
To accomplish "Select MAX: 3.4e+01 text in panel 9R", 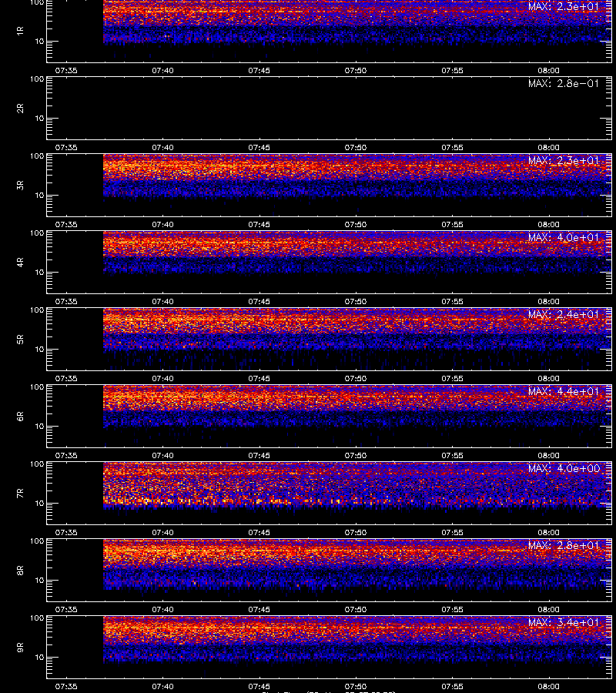I will click(564, 622).
